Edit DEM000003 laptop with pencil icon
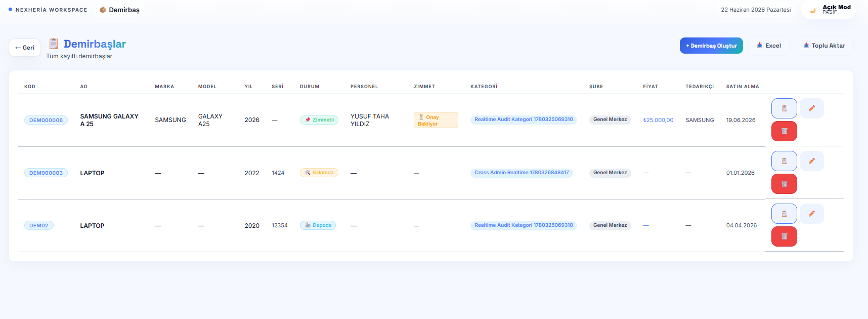 point(811,161)
